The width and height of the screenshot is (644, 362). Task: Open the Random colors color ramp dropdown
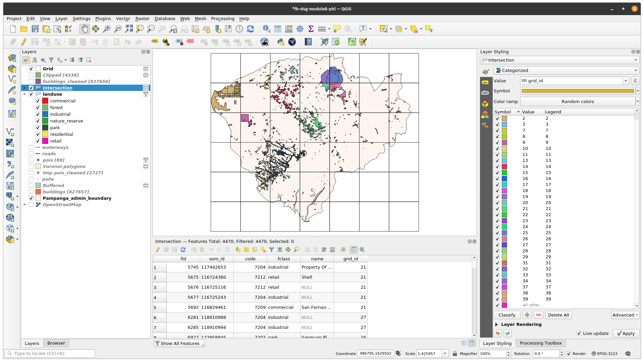tap(637, 101)
